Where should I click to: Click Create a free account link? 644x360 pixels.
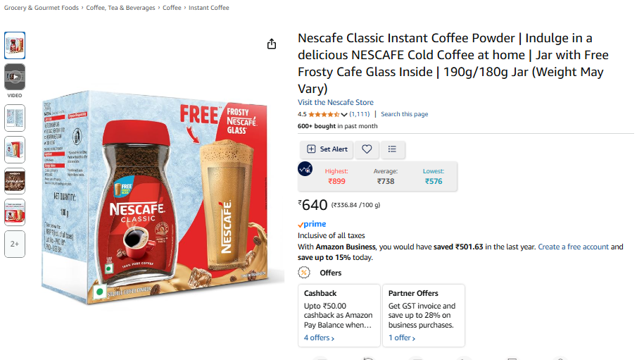pos(573,247)
